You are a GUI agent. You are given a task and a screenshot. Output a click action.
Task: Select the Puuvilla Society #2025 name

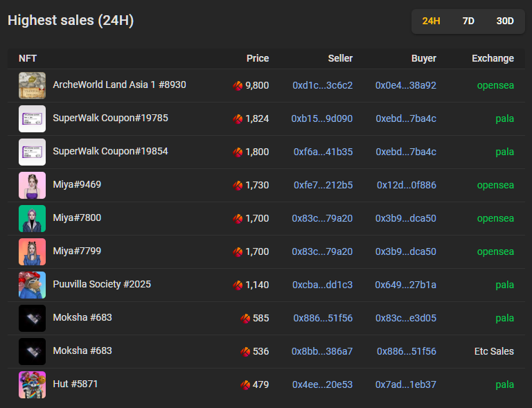click(x=102, y=284)
